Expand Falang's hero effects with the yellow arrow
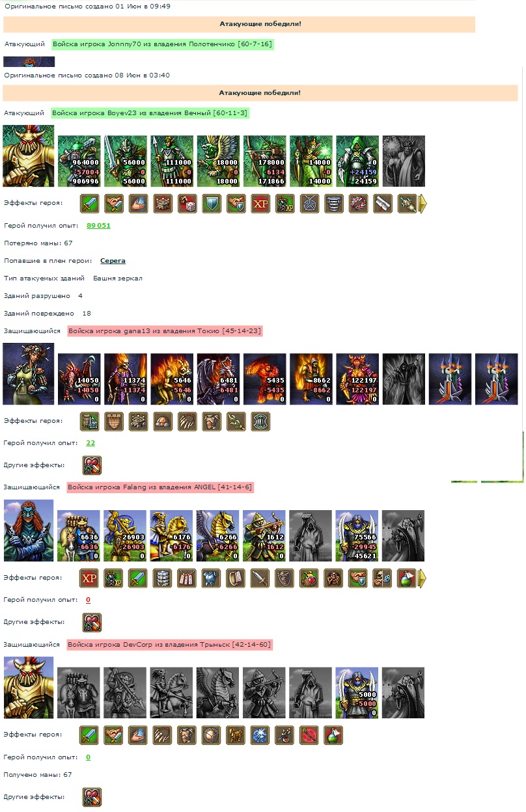The width and height of the screenshot is (526, 812). [422, 578]
